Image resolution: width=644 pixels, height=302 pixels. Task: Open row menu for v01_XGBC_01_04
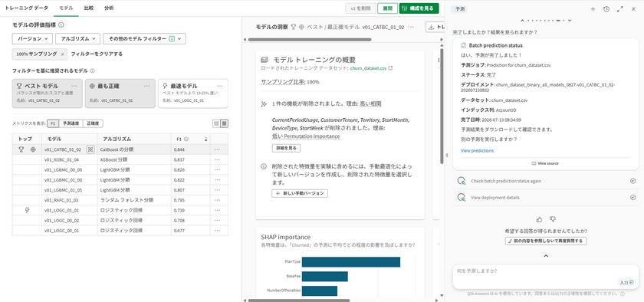click(x=217, y=160)
